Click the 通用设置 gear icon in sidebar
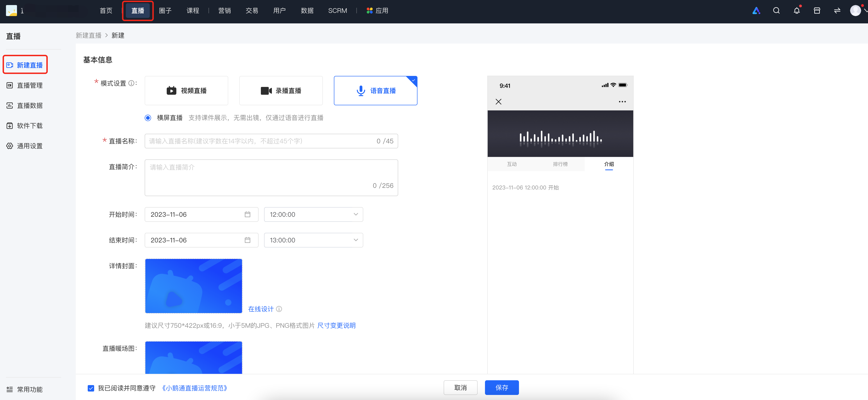868x400 pixels. pos(10,146)
